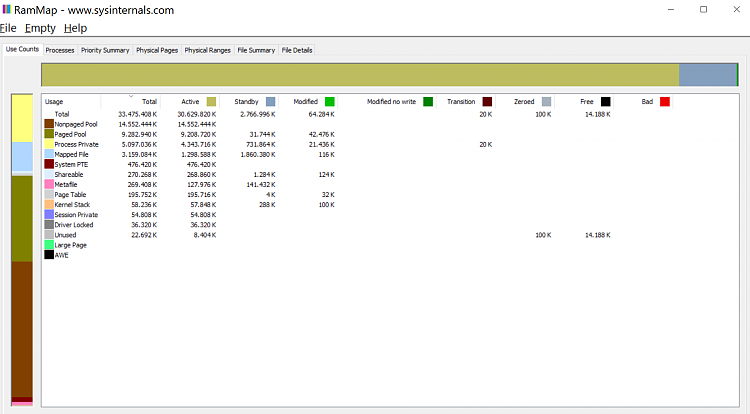Select the Mapped File row

click(x=74, y=154)
